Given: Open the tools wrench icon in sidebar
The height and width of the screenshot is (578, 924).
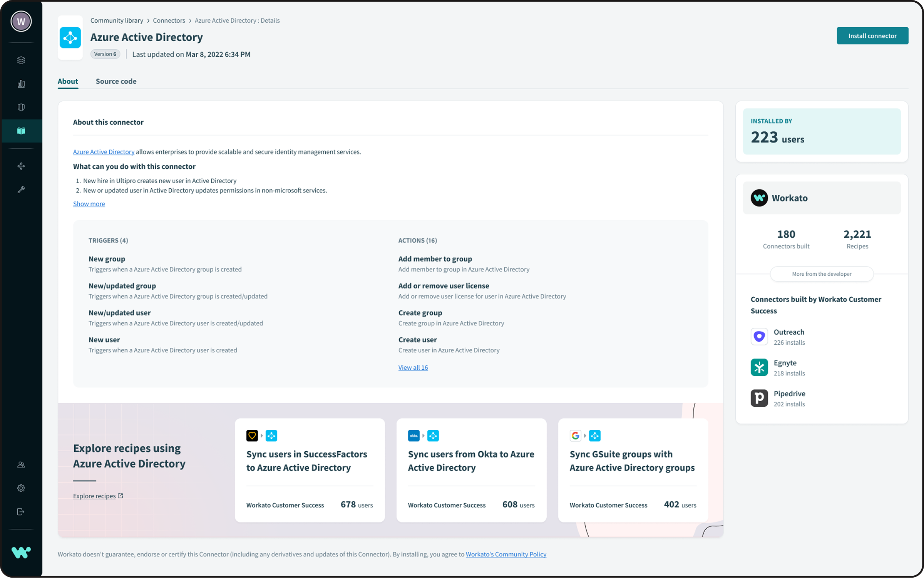Looking at the screenshot, I should (x=21, y=189).
